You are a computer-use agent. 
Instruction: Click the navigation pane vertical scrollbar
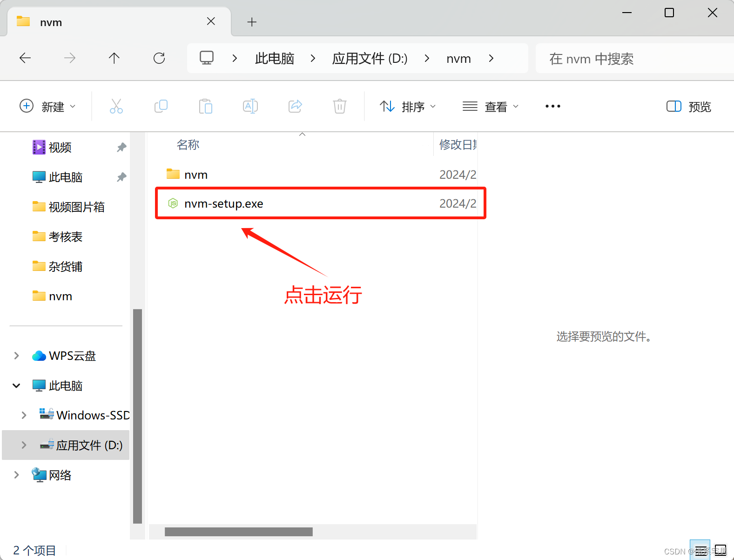pyautogui.click(x=137, y=416)
